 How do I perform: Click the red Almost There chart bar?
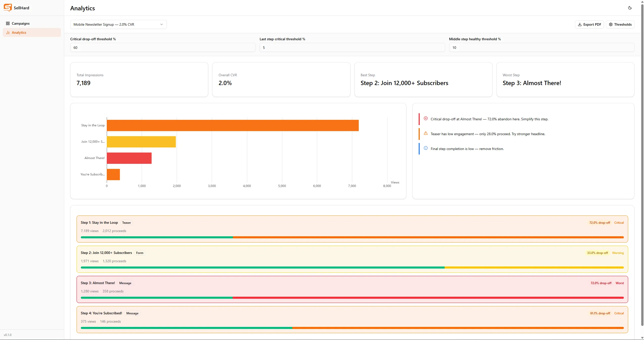129,158
